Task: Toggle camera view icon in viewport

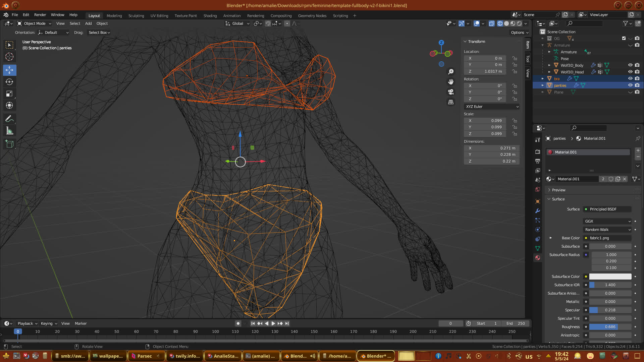Action: [451, 92]
